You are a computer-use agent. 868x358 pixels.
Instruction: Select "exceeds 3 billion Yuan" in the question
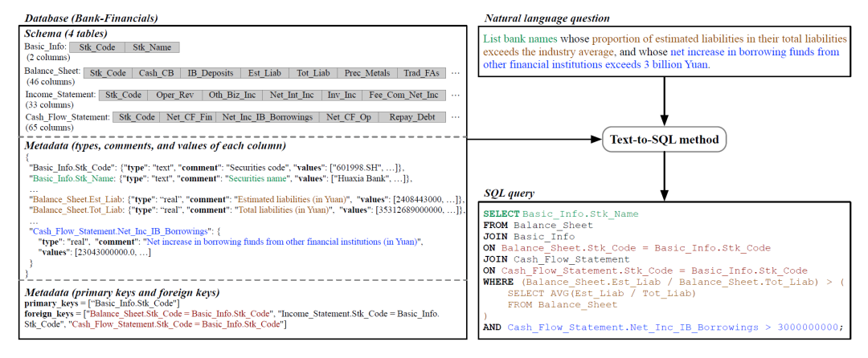coord(657,65)
